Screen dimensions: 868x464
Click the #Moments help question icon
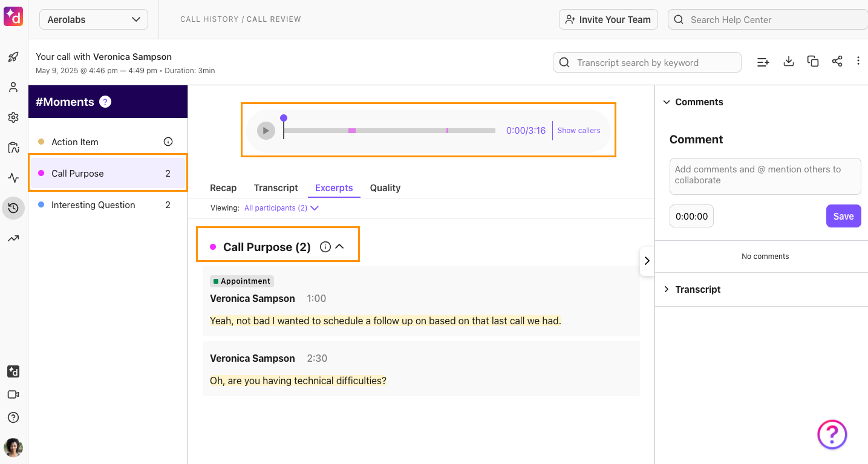[x=105, y=102]
